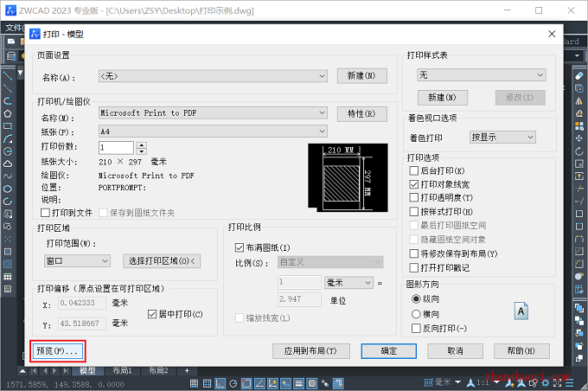Toggle ortho mode in status bar
The image size is (588, 391).
(x=220, y=383)
